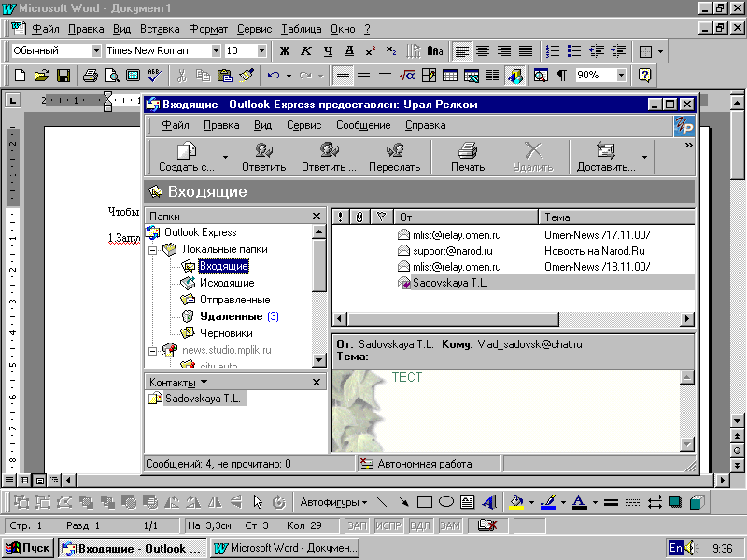This screenshot has height=560, width=747.
Task: Select the line drawing tool in Drawing toolbar
Action: pos(381,501)
